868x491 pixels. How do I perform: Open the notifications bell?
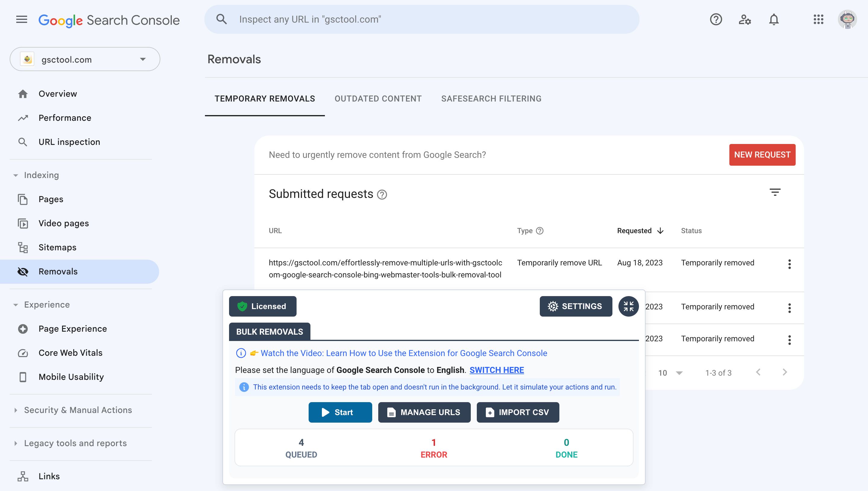[x=774, y=20]
